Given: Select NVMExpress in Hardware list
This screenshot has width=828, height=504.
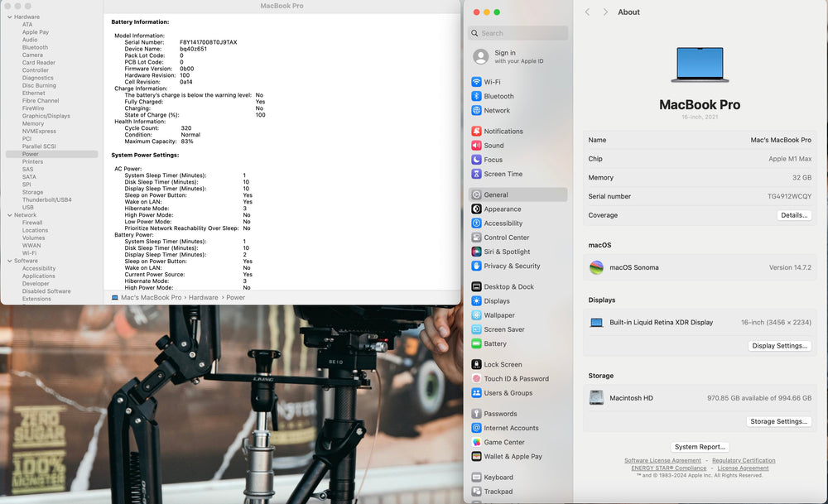Looking at the screenshot, I should pyautogui.click(x=39, y=132).
